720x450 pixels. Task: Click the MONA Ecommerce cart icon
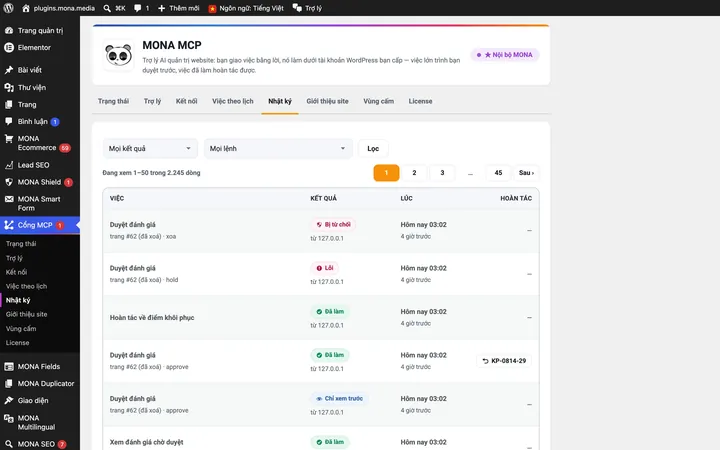pos(9,139)
